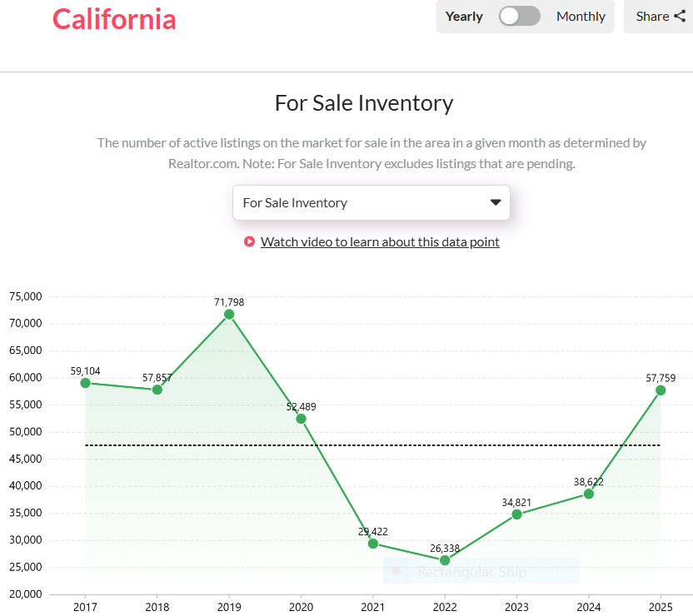Viewport: 693px width, 616px height.
Task: Click the California page title
Action: point(114,20)
